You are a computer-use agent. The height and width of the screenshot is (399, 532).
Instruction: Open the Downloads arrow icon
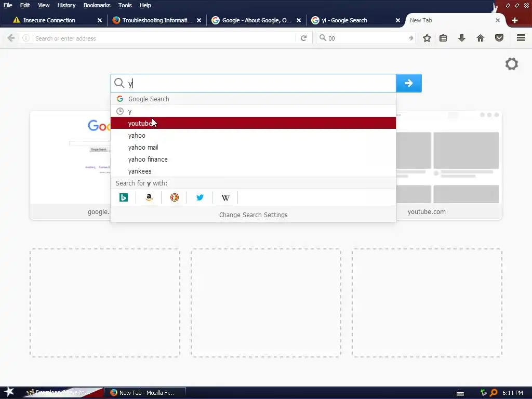pyautogui.click(x=461, y=38)
